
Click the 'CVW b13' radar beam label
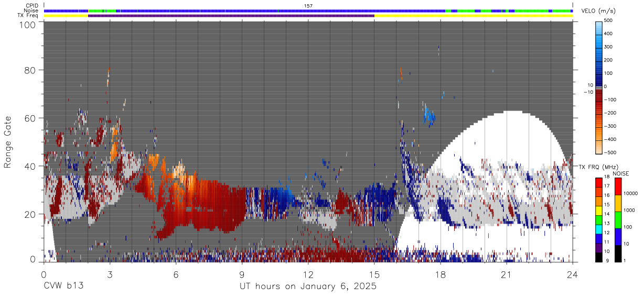(63, 287)
